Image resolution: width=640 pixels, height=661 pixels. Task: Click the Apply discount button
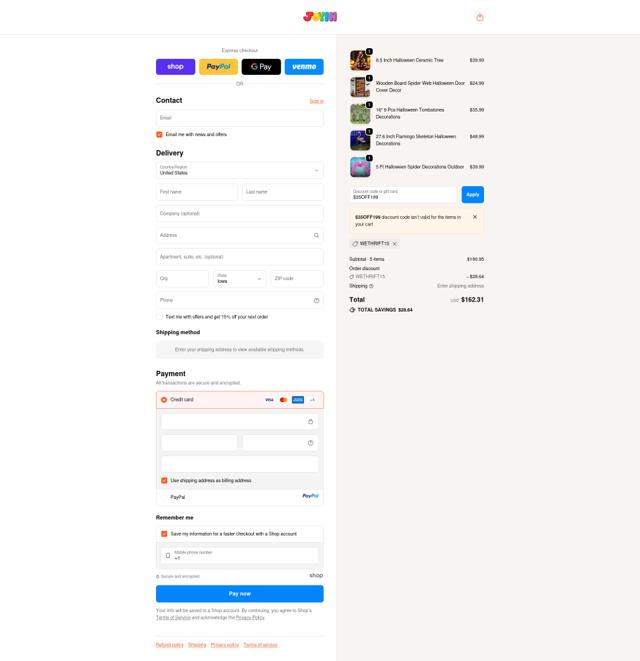pyautogui.click(x=473, y=194)
